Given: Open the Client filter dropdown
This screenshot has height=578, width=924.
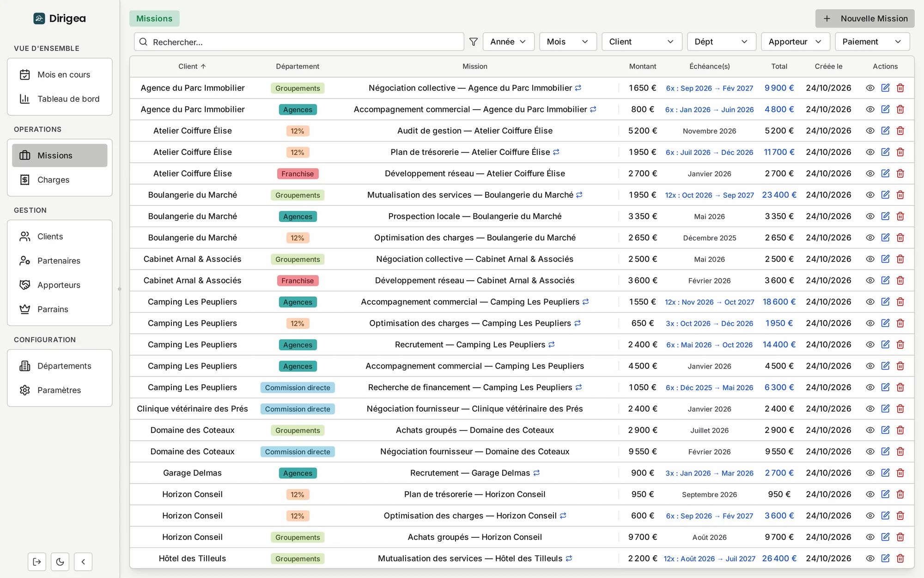Looking at the screenshot, I should (642, 42).
